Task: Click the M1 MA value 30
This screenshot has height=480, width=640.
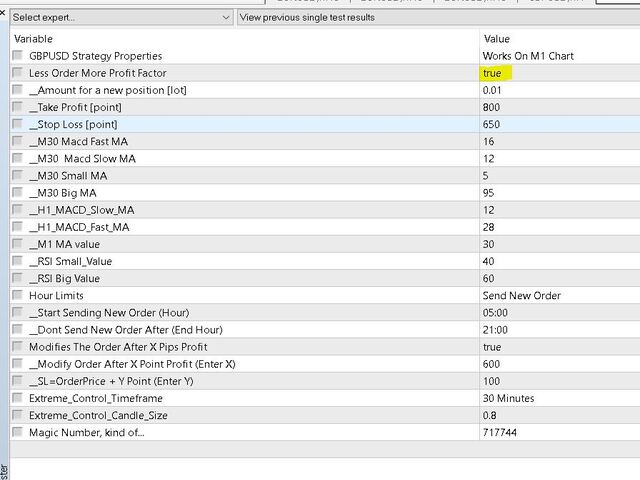Action: [x=489, y=244]
